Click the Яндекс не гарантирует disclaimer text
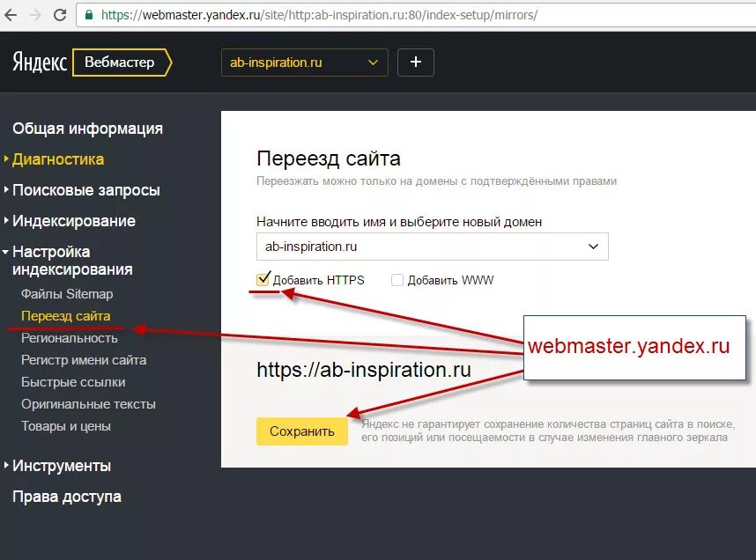 pos(548,431)
